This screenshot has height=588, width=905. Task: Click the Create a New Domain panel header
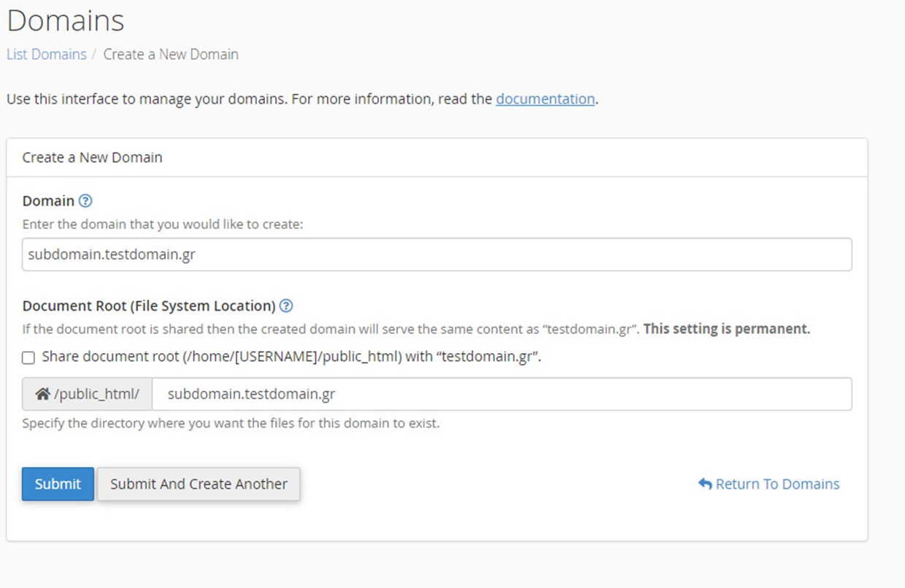[93, 158]
